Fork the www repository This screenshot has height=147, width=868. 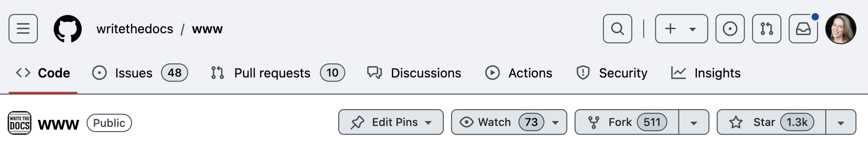627,122
